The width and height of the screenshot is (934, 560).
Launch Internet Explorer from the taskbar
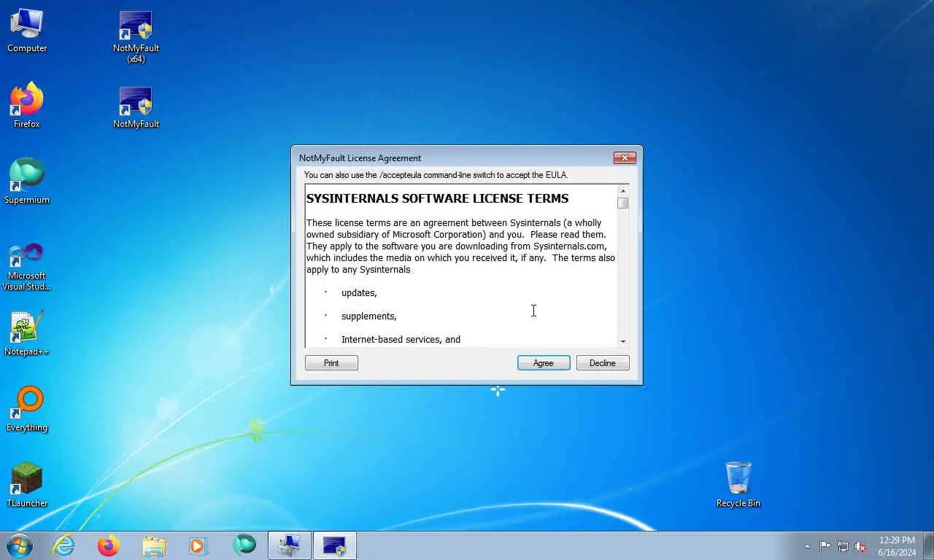point(64,545)
